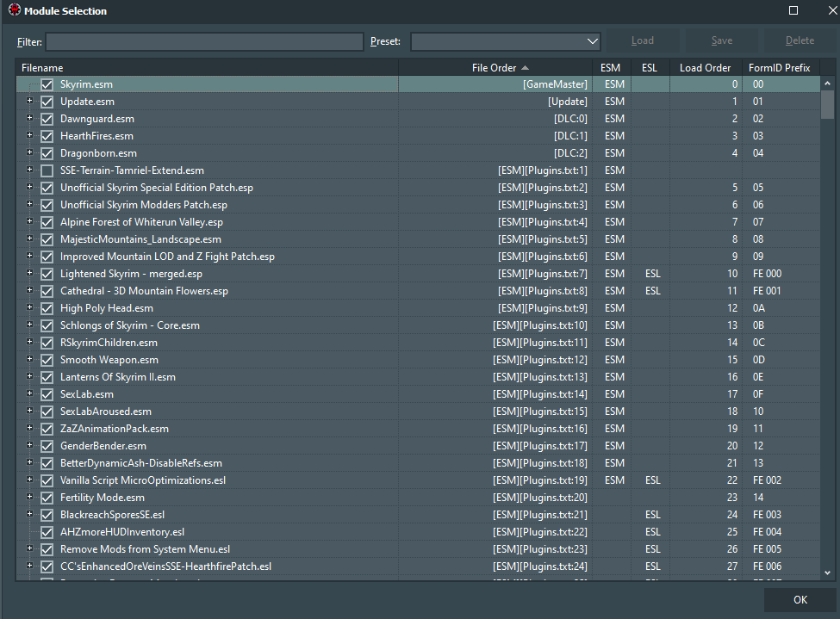This screenshot has height=619, width=840.
Task: Select Remove Mods from System Menu.esl row
Action: 418,549
